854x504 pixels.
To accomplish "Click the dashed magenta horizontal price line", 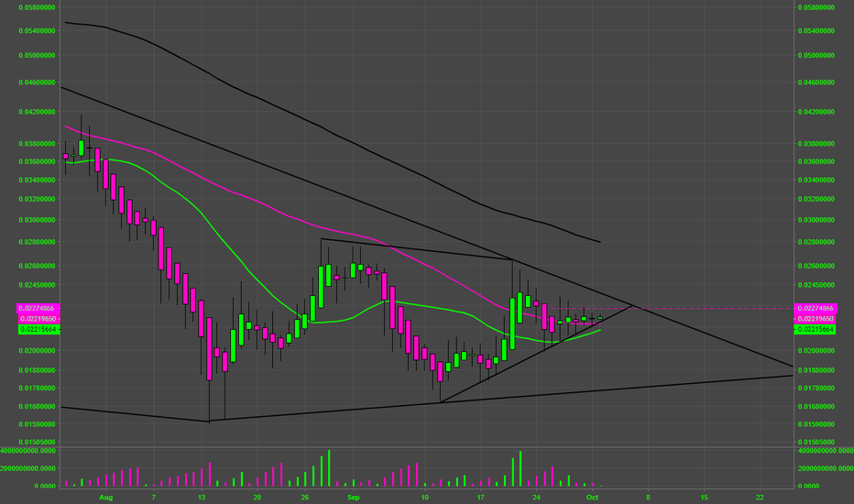I will click(x=673, y=309).
